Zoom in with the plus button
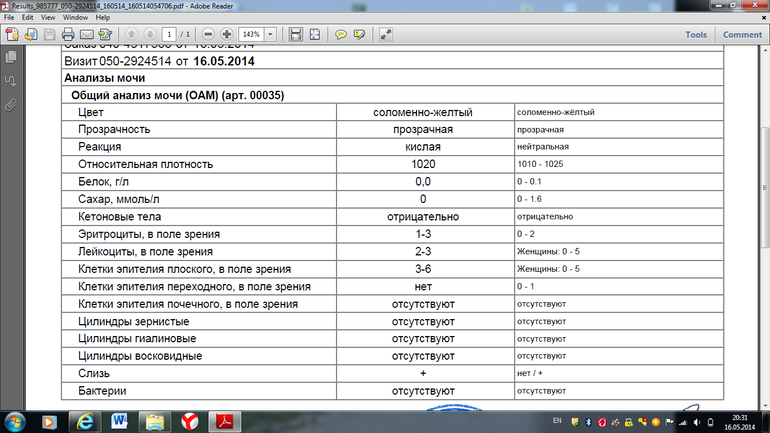This screenshot has width=770, height=433. (227, 35)
